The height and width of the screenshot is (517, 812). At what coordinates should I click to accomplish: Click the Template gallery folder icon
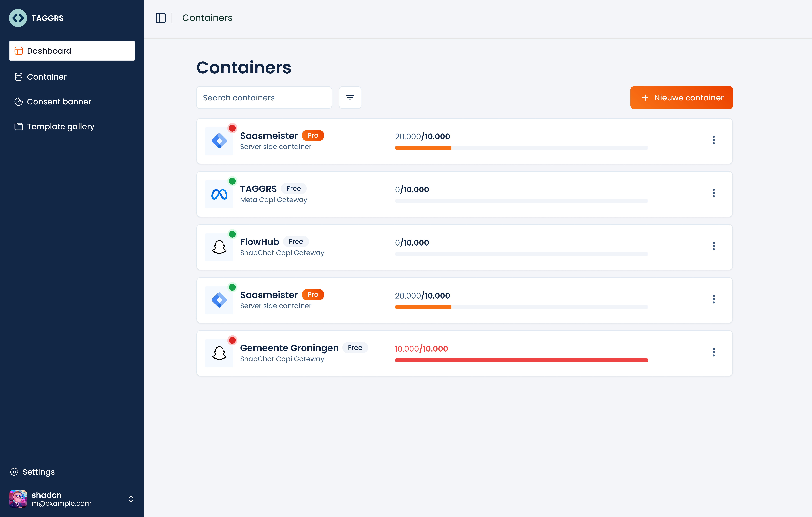click(19, 127)
